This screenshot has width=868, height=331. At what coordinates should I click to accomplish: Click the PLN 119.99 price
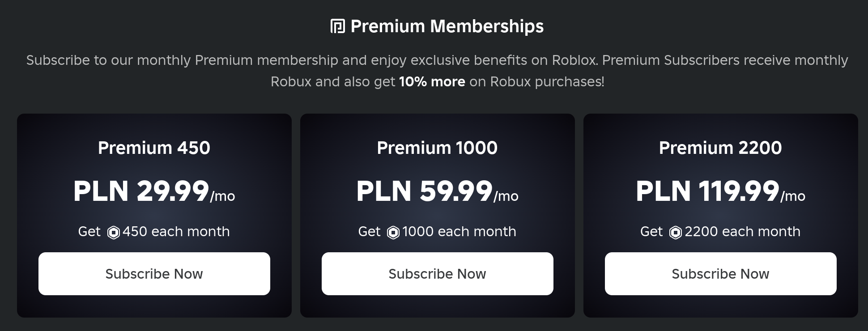tap(707, 191)
